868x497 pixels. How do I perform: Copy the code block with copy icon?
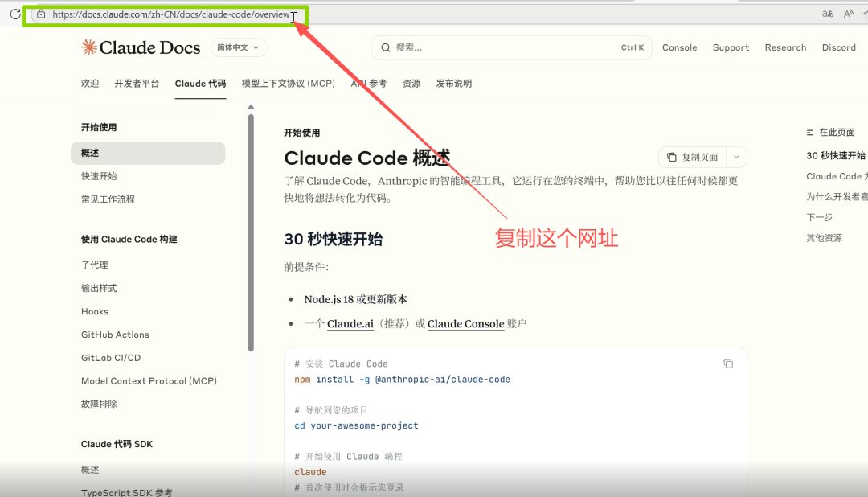728,364
